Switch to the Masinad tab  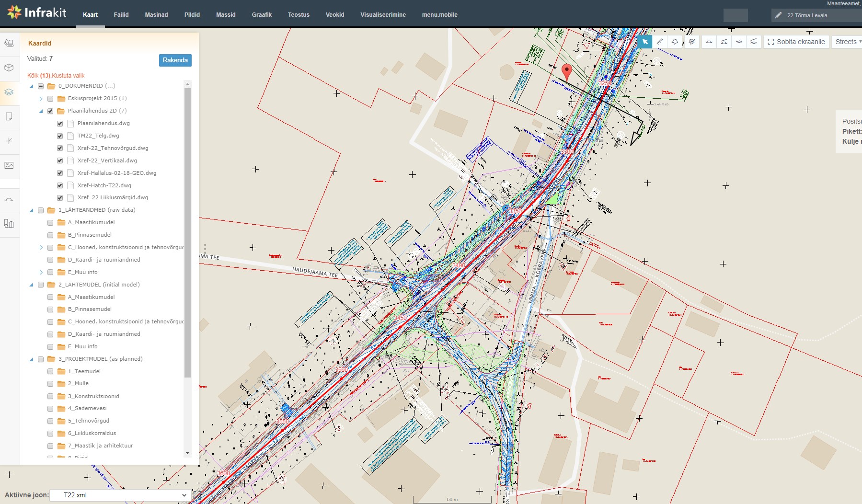pyautogui.click(x=156, y=15)
